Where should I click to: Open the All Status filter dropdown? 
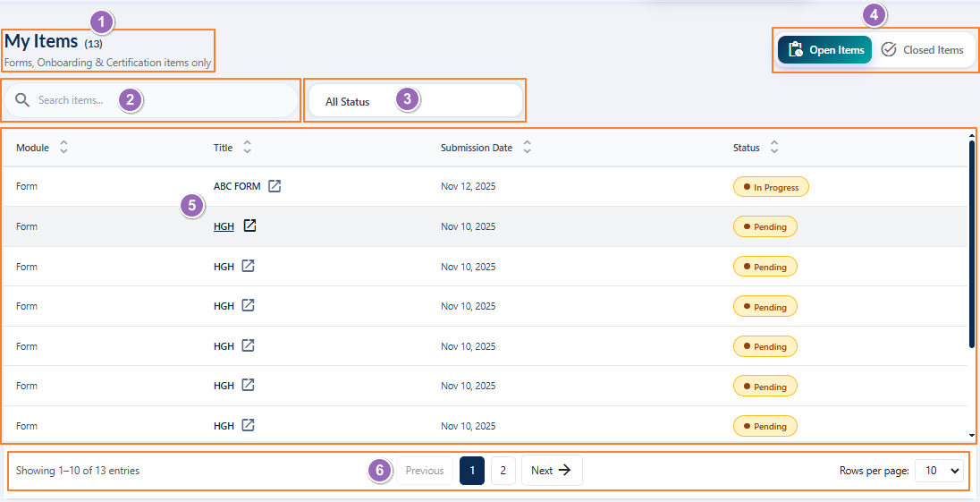point(414,100)
